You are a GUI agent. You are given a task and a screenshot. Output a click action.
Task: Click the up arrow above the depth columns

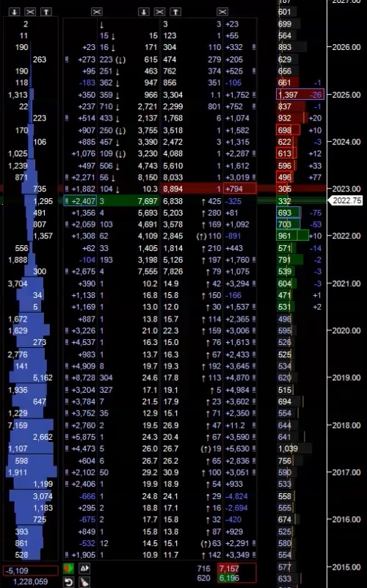pos(175,12)
